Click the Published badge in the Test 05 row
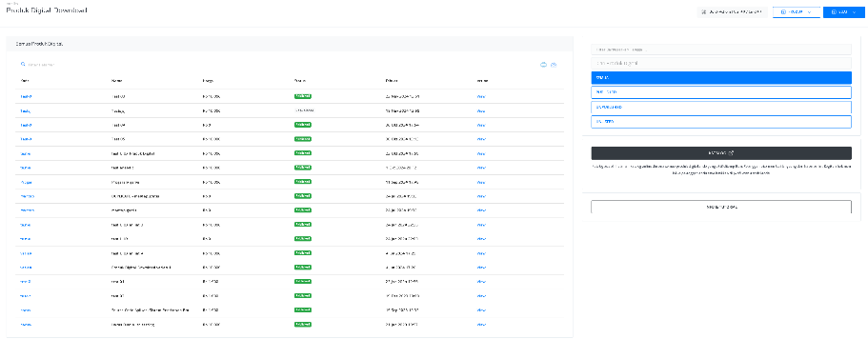This screenshot has height=359, width=868. pyautogui.click(x=303, y=139)
